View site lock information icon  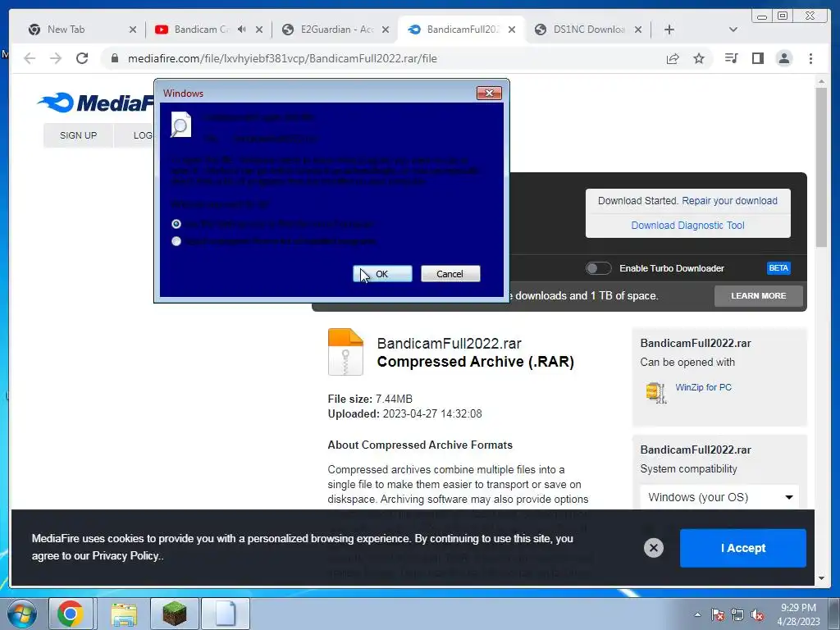pyautogui.click(x=114, y=58)
